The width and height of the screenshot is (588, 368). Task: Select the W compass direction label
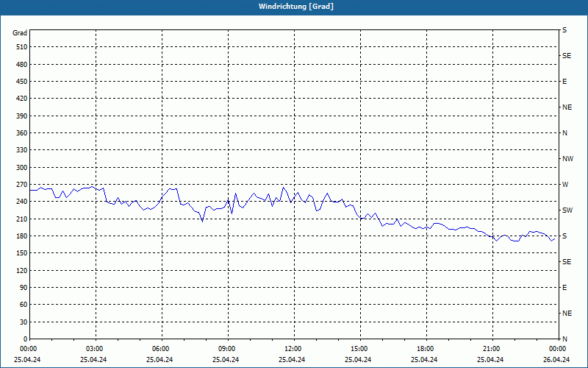tap(565, 185)
